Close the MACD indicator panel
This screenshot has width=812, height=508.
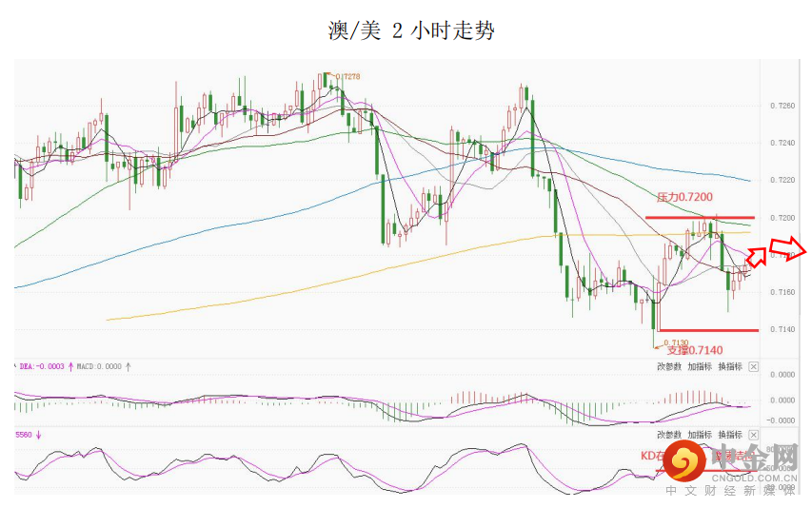point(753,366)
